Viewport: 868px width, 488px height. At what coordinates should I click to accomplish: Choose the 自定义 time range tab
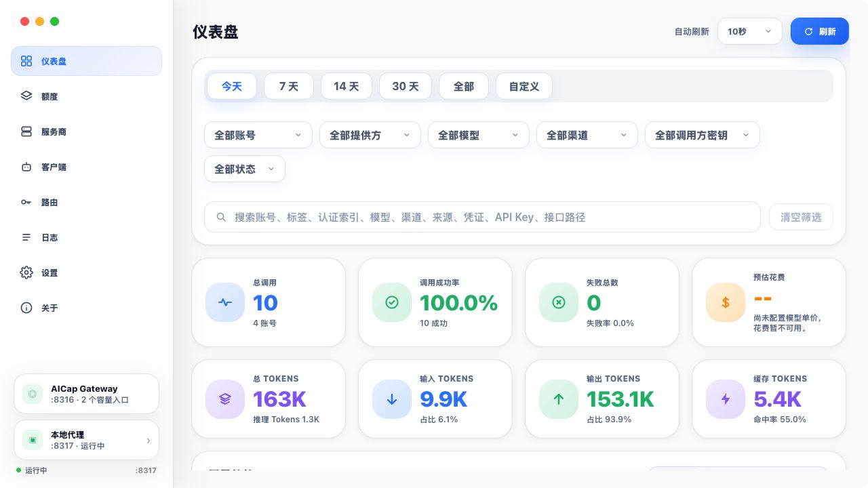(x=524, y=86)
